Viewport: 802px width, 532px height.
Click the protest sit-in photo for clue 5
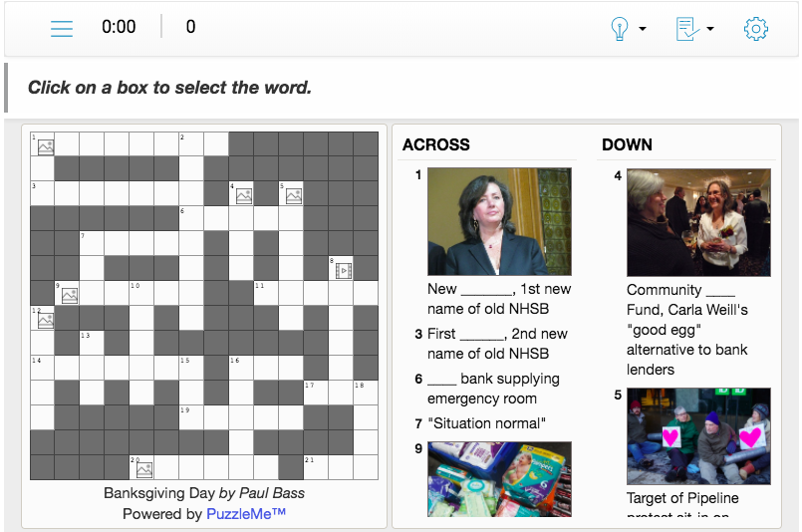coord(698,436)
